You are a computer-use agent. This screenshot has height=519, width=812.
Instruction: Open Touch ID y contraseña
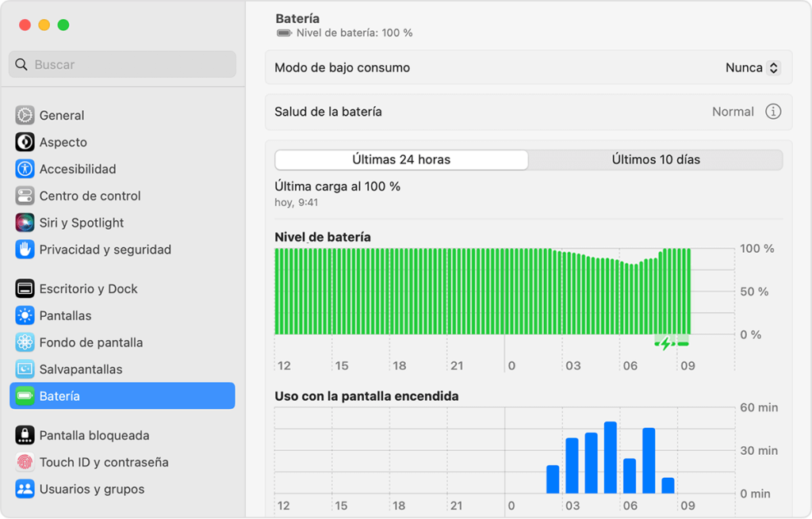click(103, 463)
